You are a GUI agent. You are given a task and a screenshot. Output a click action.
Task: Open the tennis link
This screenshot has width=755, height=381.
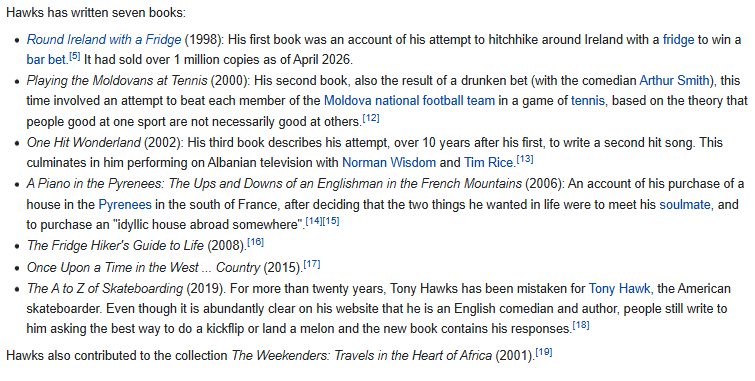(x=588, y=101)
